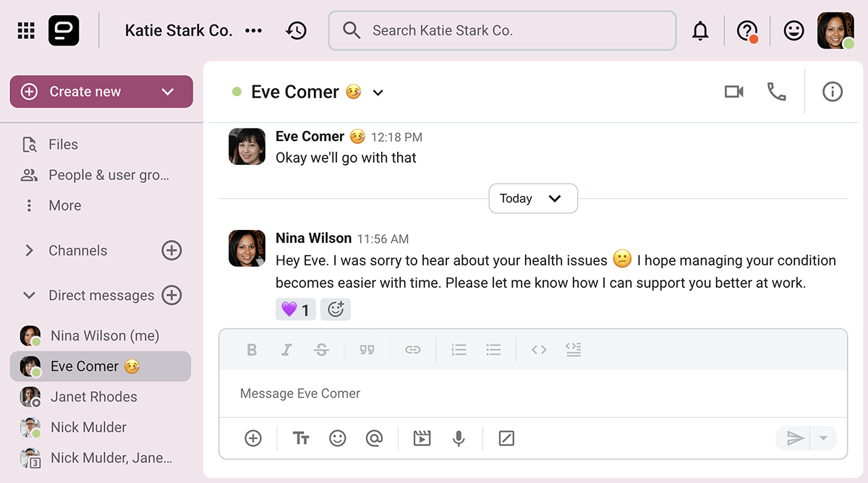Click the purple heart reaction
This screenshot has height=483, width=868.
click(295, 309)
